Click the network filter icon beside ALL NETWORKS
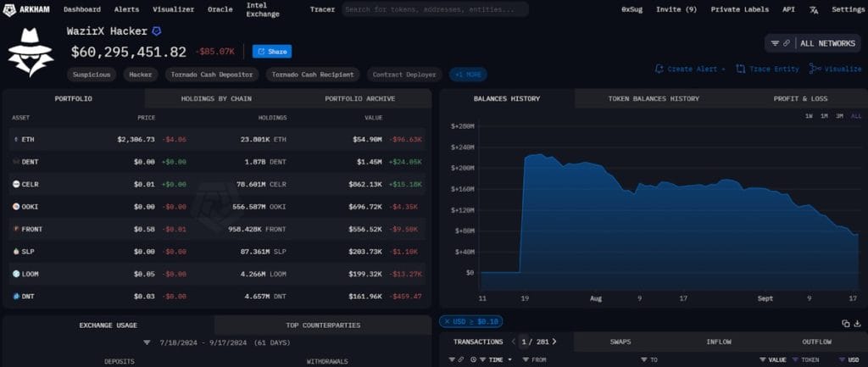 tap(775, 43)
